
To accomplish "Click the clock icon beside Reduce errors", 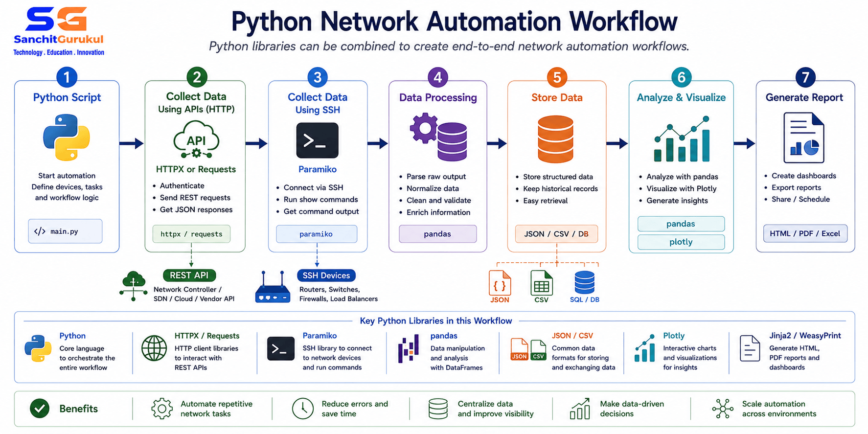I will (x=303, y=408).
